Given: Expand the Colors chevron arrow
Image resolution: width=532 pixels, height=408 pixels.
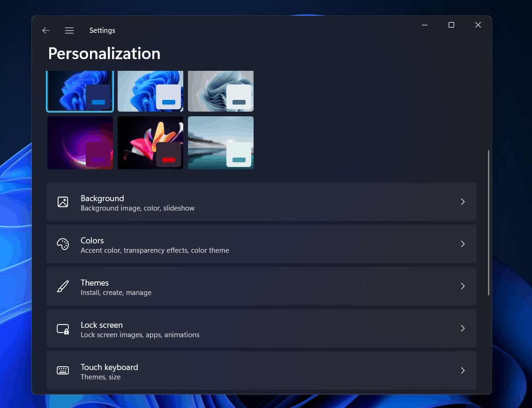Looking at the screenshot, I should click(x=462, y=244).
